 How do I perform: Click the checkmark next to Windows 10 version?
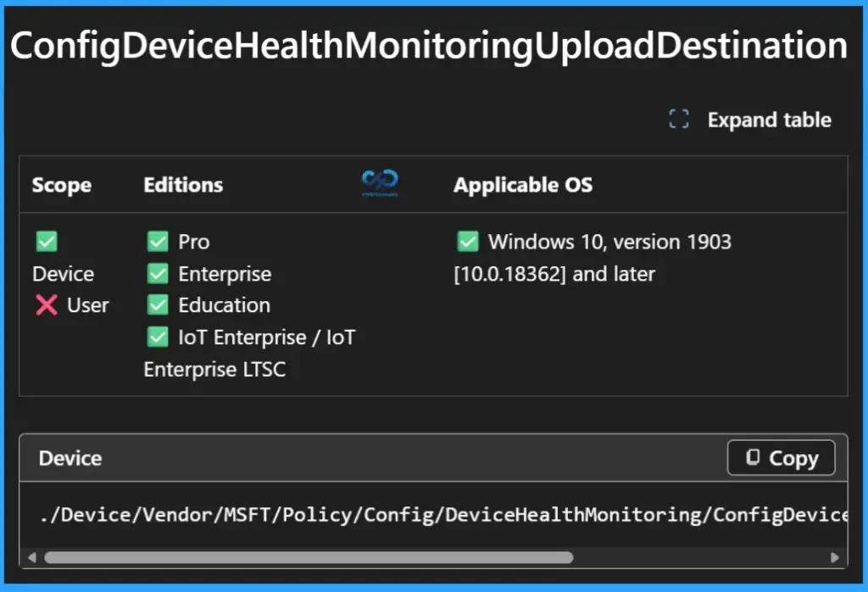468,242
